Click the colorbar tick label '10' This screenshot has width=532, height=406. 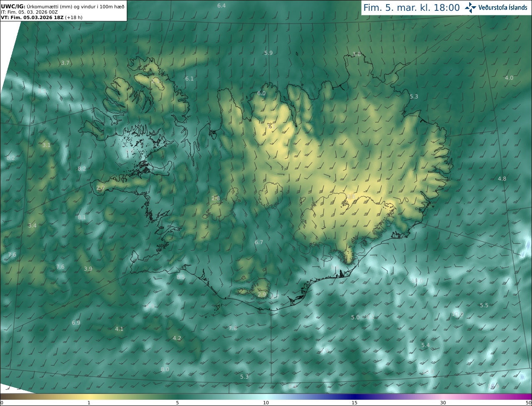tap(266, 403)
